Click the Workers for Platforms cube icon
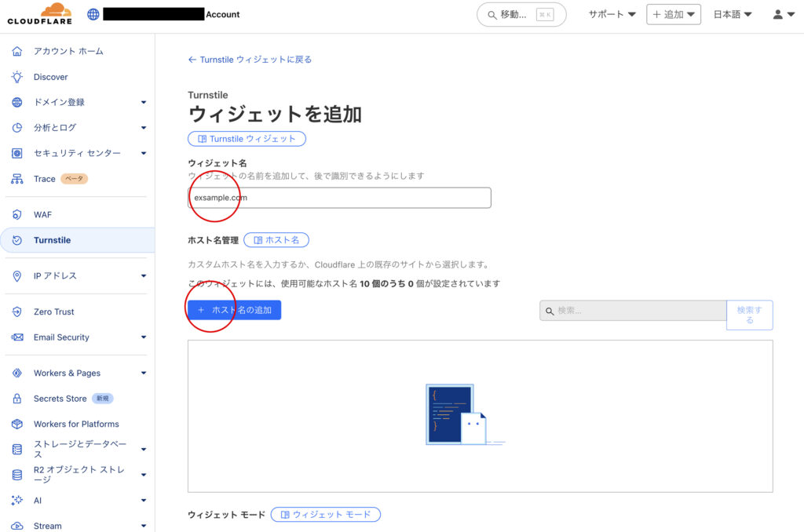The height and width of the screenshot is (532, 804). (17, 424)
